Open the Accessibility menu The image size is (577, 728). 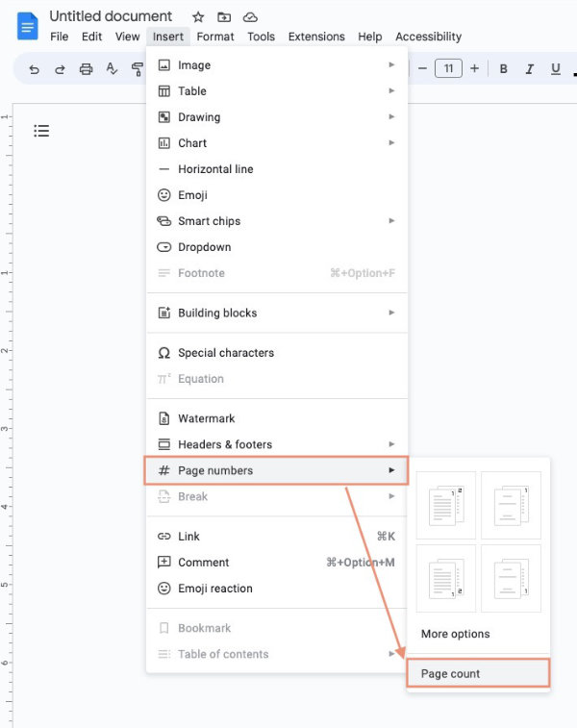[x=429, y=37]
